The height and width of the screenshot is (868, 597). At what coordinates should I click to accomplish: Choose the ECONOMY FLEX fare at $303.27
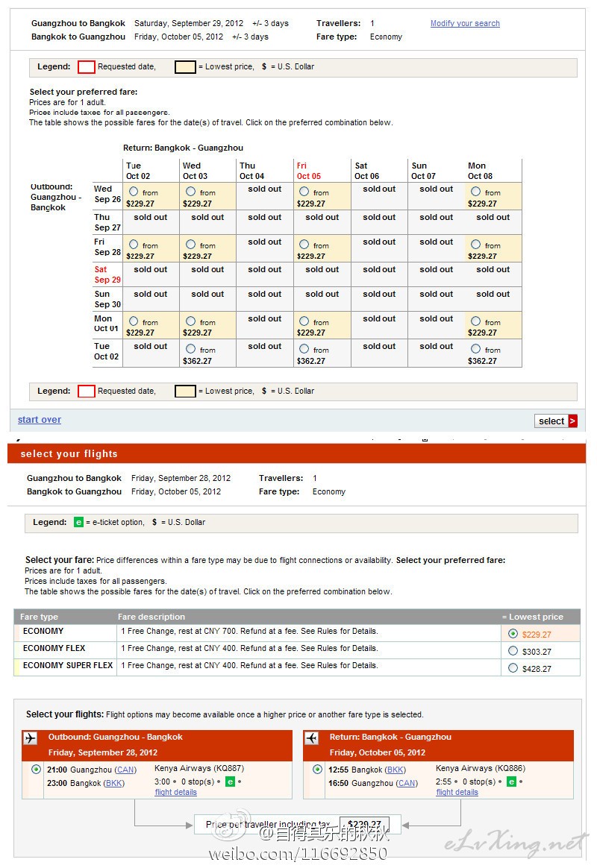513,651
